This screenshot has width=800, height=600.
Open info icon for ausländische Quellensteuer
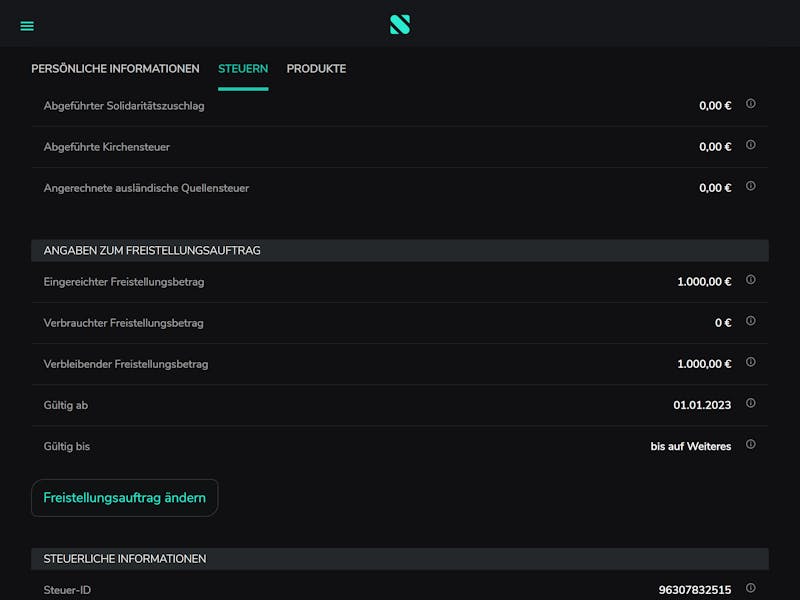(751, 186)
